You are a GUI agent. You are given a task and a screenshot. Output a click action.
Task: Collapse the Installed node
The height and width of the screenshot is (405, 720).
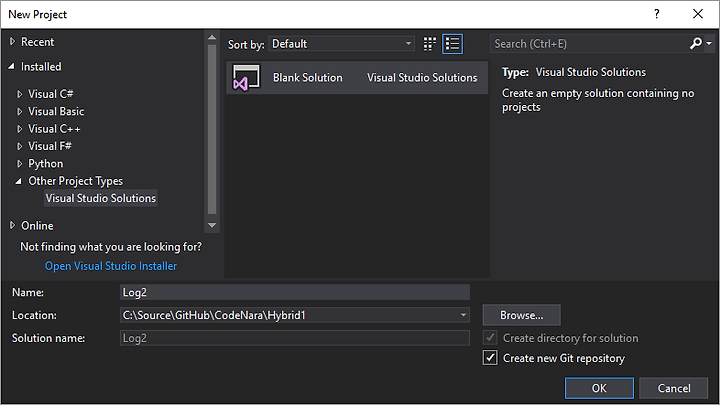pyautogui.click(x=11, y=67)
